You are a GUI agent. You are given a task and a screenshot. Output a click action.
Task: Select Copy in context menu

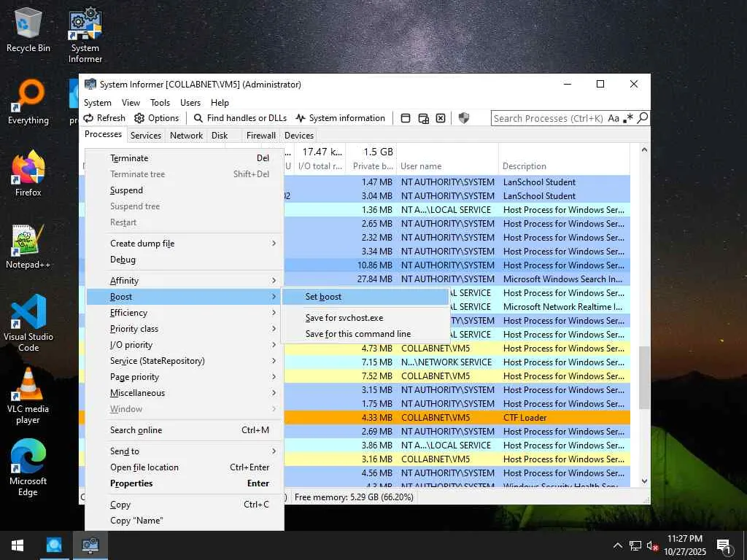(x=185, y=505)
